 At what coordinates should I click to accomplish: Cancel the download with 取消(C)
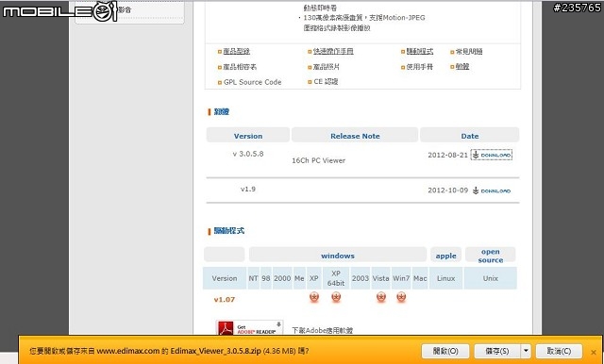[x=559, y=351]
